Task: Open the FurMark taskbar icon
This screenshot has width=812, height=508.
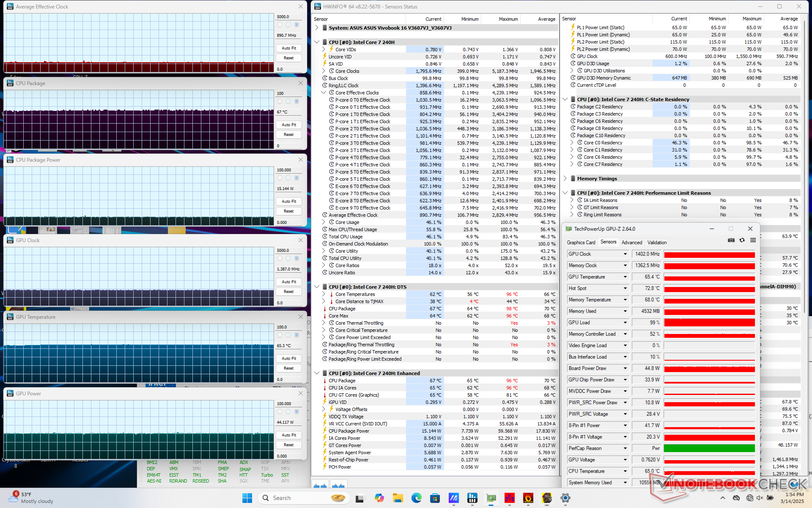Action: point(528,498)
